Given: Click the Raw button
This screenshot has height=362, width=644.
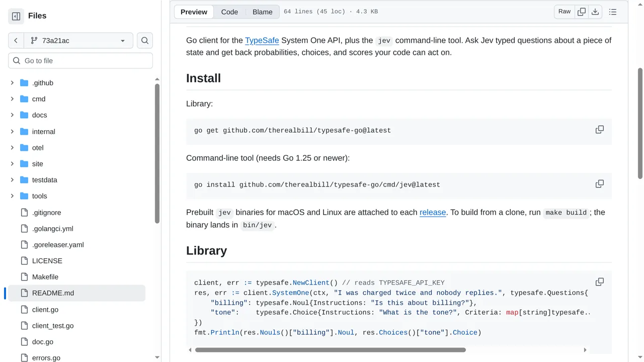Looking at the screenshot, I should pos(565,12).
